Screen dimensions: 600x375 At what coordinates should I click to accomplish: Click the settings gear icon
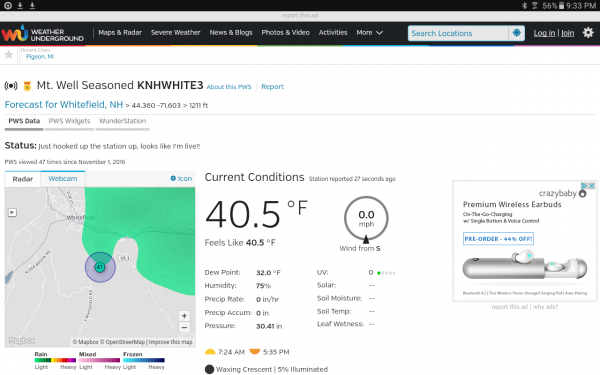[x=588, y=33]
